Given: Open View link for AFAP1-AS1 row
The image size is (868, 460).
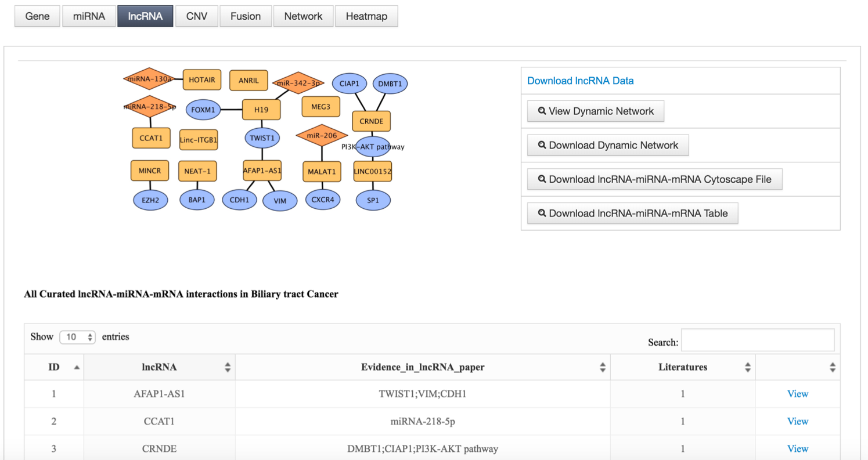Looking at the screenshot, I should [x=797, y=394].
